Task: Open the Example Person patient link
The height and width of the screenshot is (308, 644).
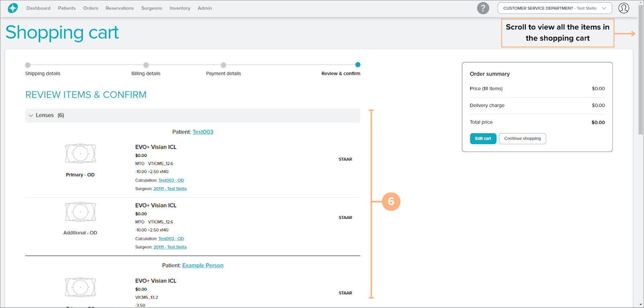Action: pyautogui.click(x=203, y=266)
